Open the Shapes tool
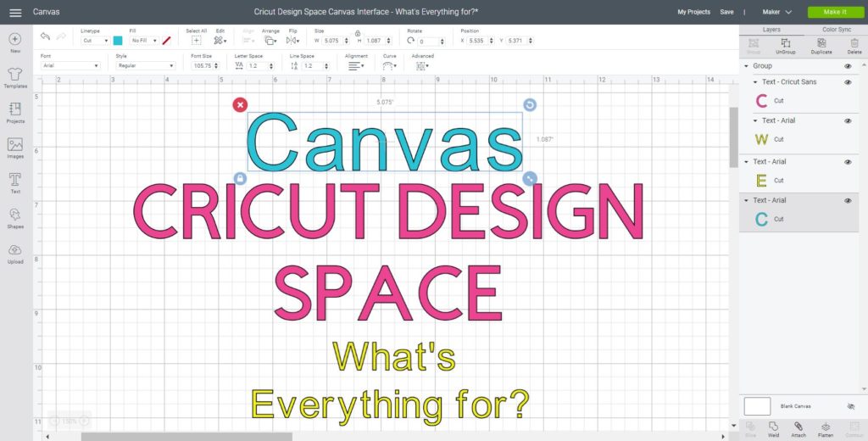Viewport: 868px width, 441px height. pos(15,218)
